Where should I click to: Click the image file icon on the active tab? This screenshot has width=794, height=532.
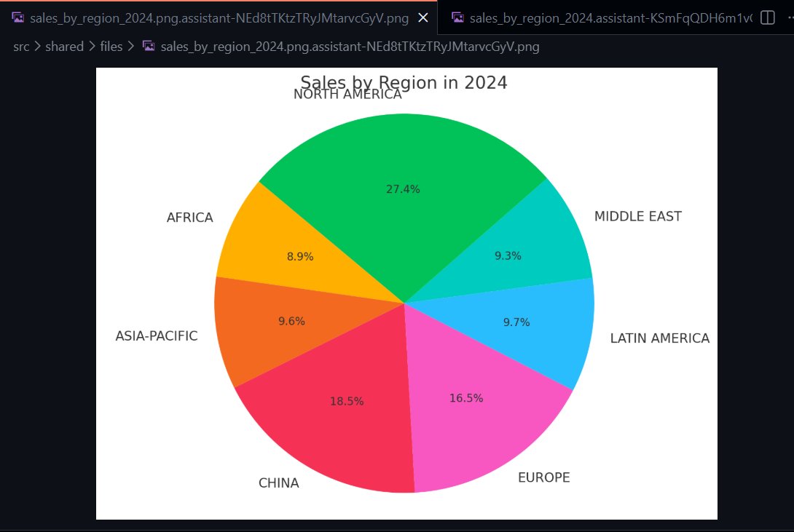click(x=17, y=18)
